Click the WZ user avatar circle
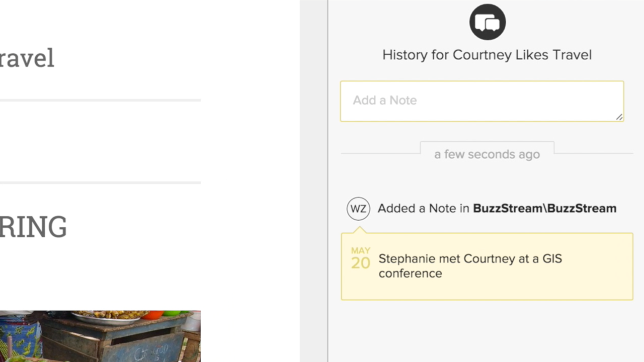The image size is (644, 362). (x=358, y=209)
